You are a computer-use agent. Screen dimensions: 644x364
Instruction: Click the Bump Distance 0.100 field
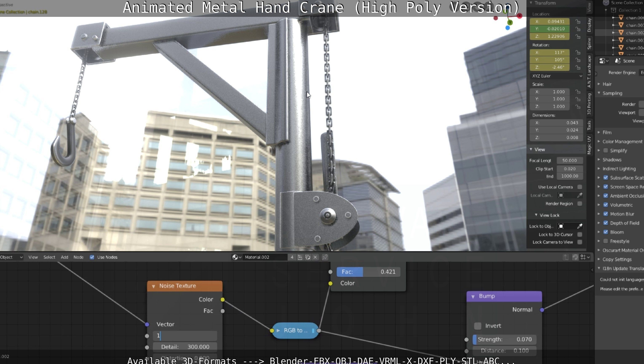505,351
